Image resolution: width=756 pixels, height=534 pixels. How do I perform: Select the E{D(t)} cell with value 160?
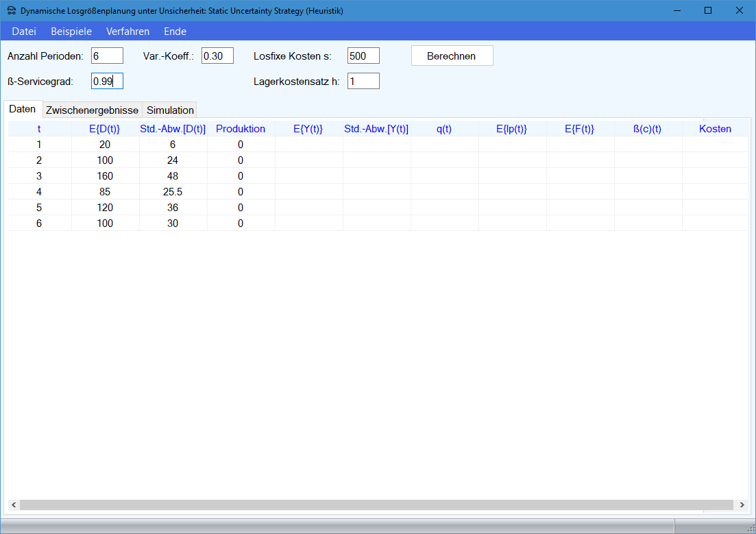click(104, 176)
